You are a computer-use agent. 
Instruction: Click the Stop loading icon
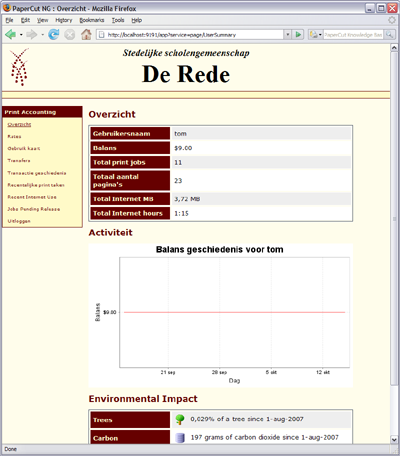pos(69,34)
